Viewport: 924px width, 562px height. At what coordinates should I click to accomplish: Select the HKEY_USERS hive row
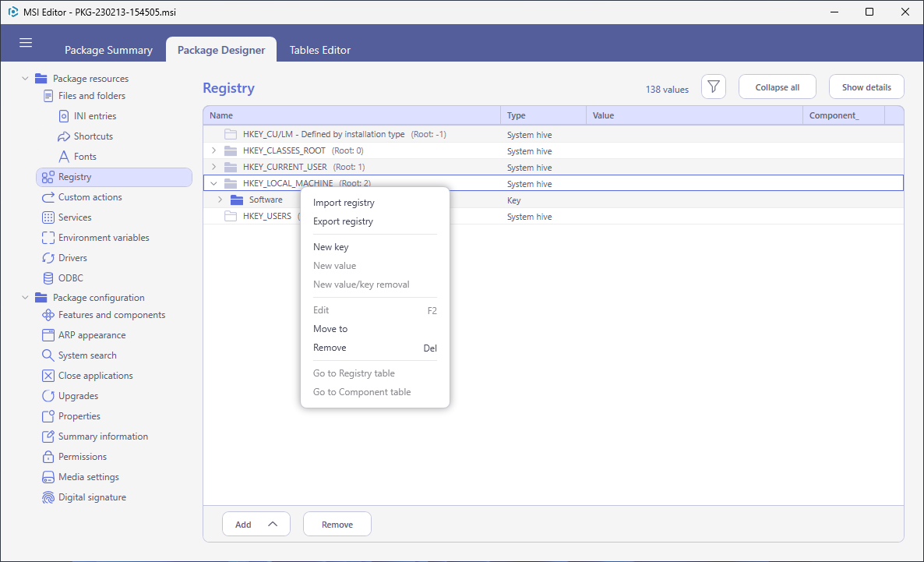click(x=553, y=217)
